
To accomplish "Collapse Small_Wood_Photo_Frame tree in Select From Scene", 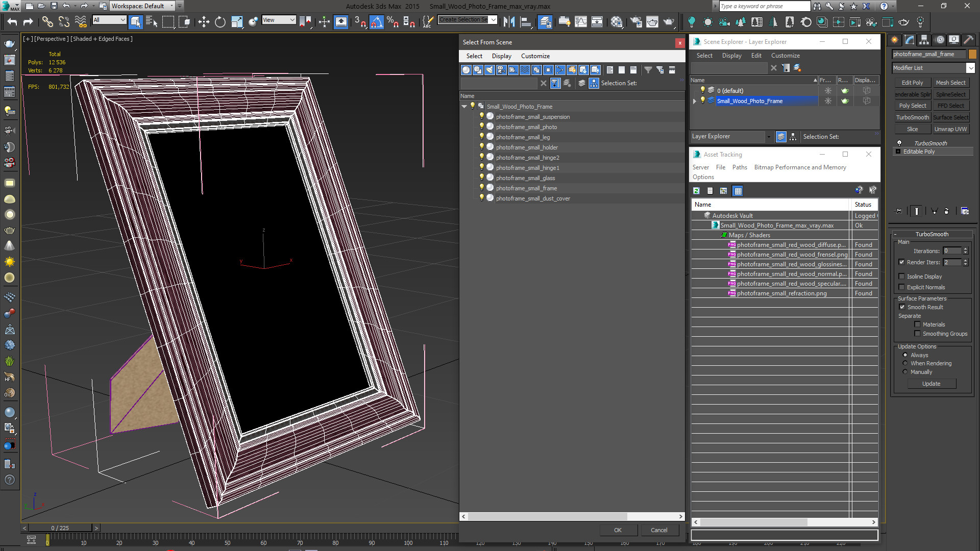I will pos(464,107).
